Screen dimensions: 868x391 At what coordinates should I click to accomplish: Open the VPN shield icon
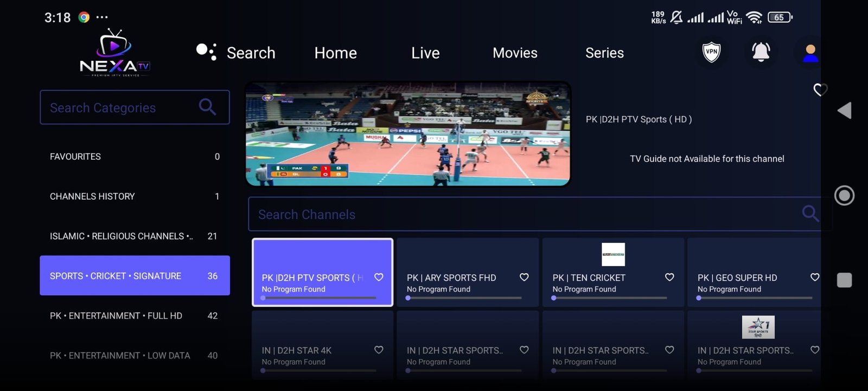[x=711, y=52]
